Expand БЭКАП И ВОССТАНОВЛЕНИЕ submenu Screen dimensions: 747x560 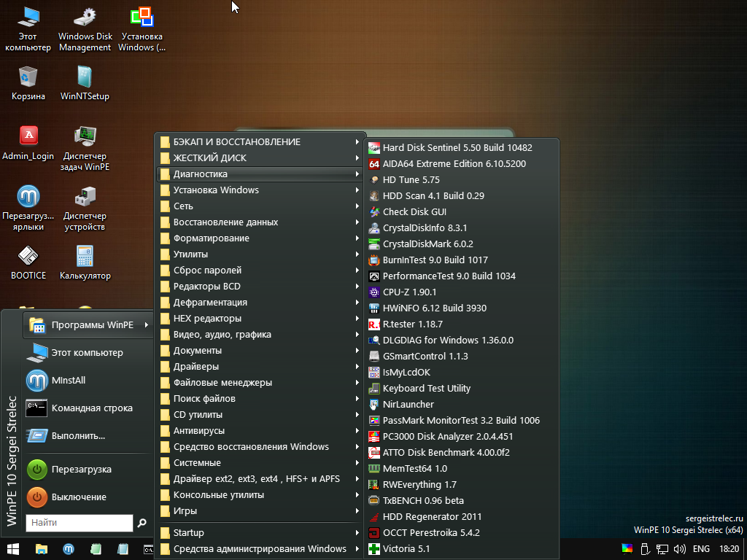(x=260, y=142)
